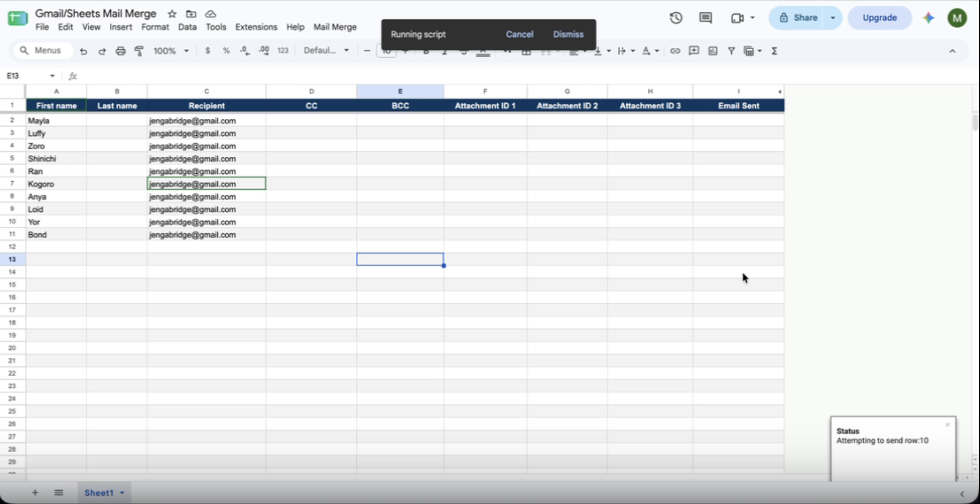Viewport: 980px width, 504px height.
Task: Open version history clock icon
Action: click(x=676, y=18)
